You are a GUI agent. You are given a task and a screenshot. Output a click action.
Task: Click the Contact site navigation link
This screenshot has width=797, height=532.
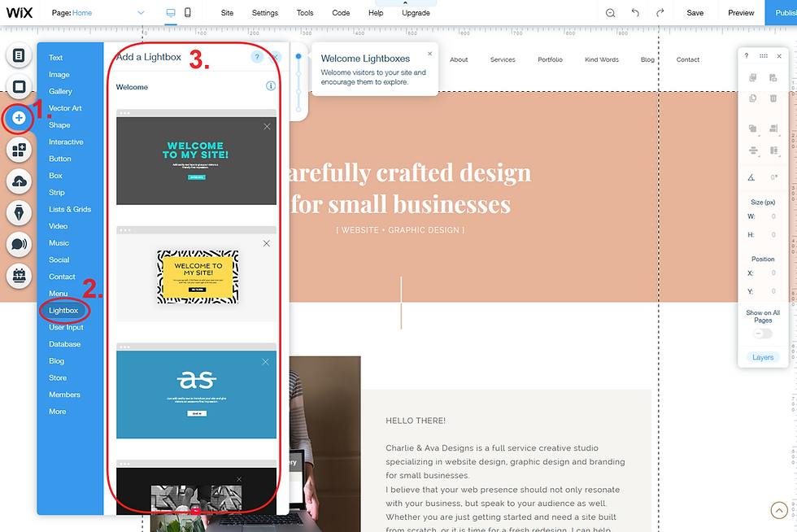(688, 59)
